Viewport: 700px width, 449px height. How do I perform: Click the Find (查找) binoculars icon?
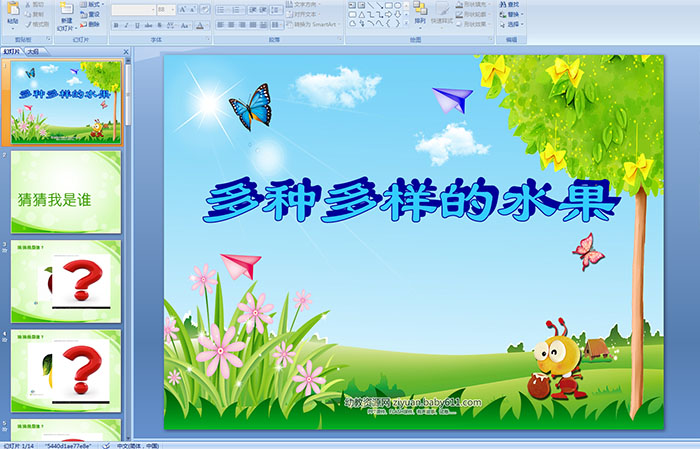click(x=503, y=4)
